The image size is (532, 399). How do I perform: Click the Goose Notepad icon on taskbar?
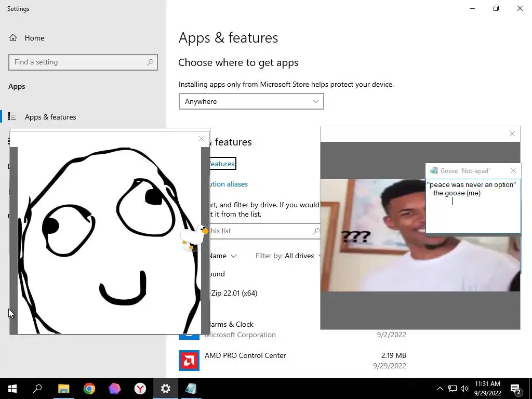tap(191, 389)
